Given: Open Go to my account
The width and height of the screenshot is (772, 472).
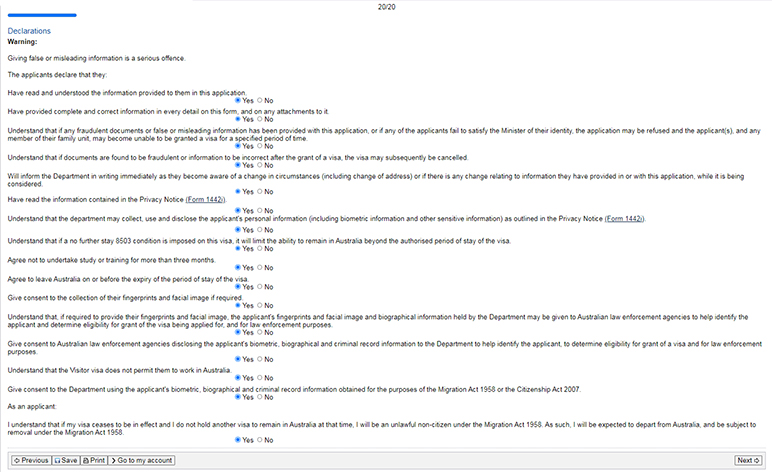Looking at the screenshot, I should [x=141, y=460].
